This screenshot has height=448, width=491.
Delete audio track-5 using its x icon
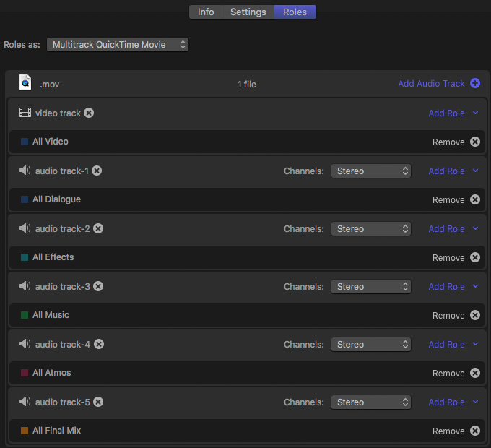tap(98, 402)
